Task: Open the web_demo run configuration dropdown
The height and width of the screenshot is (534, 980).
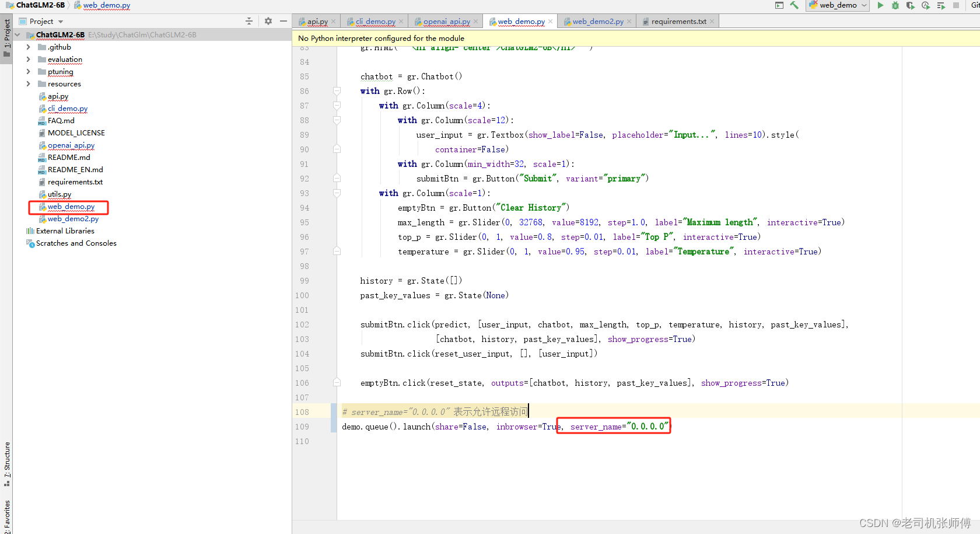Action: (x=838, y=5)
